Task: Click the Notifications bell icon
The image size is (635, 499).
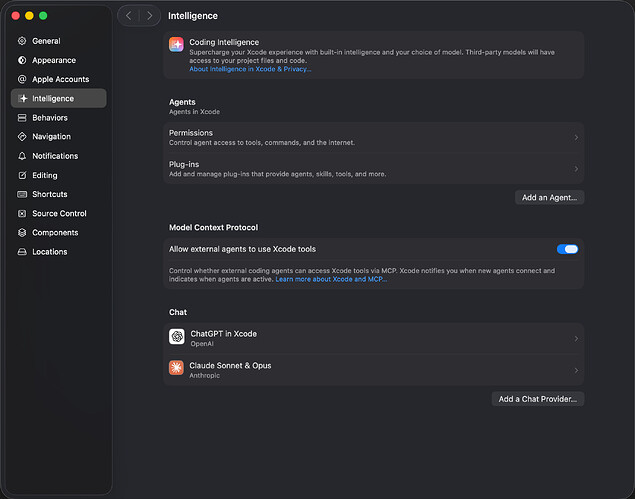Action: click(x=22, y=156)
